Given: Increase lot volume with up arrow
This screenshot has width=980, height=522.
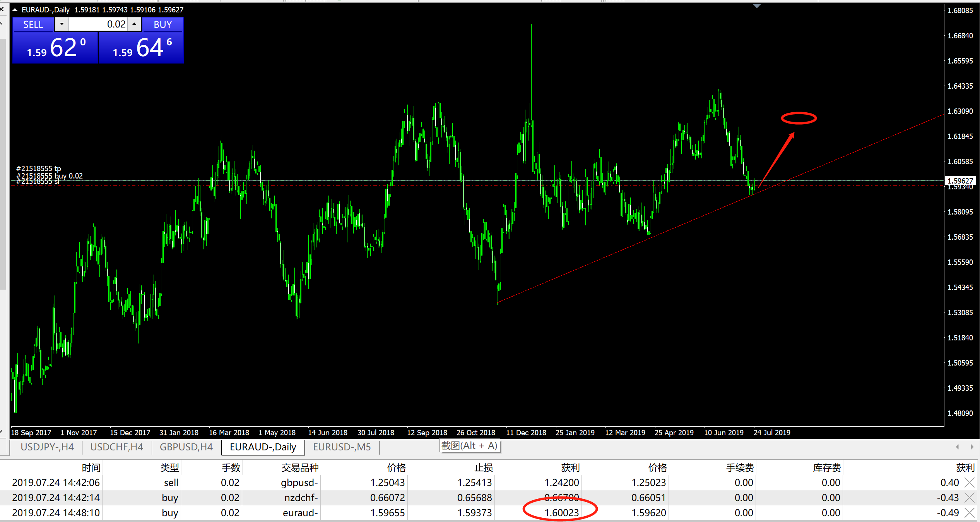Looking at the screenshot, I should 134,24.
